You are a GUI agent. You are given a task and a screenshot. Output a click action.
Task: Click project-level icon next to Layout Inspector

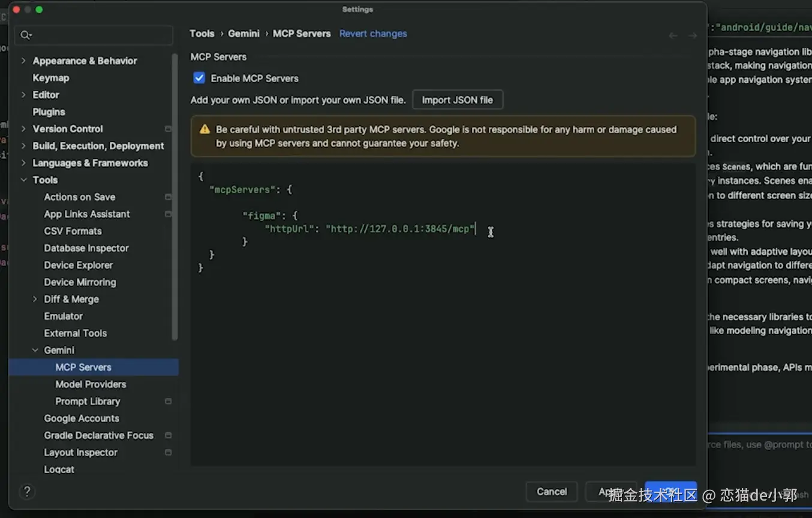coord(168,453)
